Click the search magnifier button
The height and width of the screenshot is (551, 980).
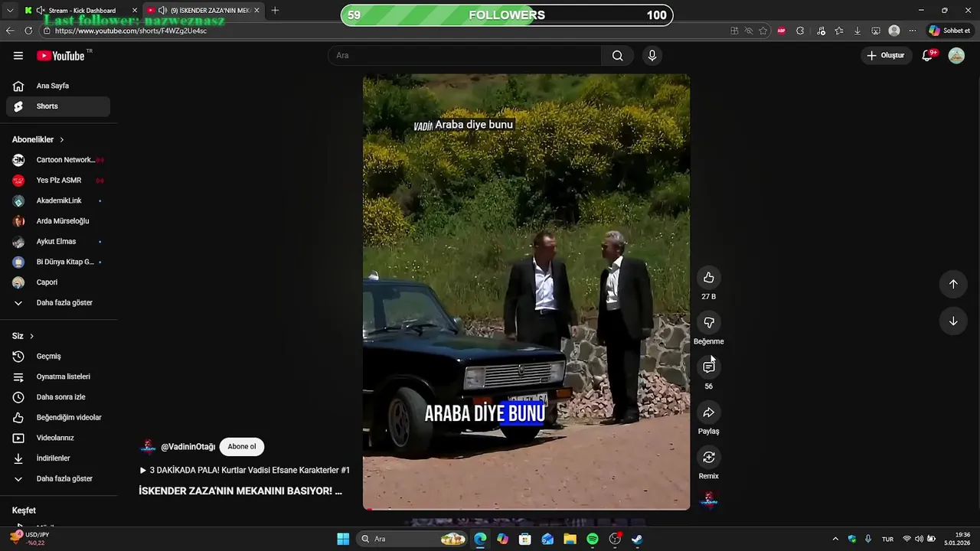tap(617, 55)
